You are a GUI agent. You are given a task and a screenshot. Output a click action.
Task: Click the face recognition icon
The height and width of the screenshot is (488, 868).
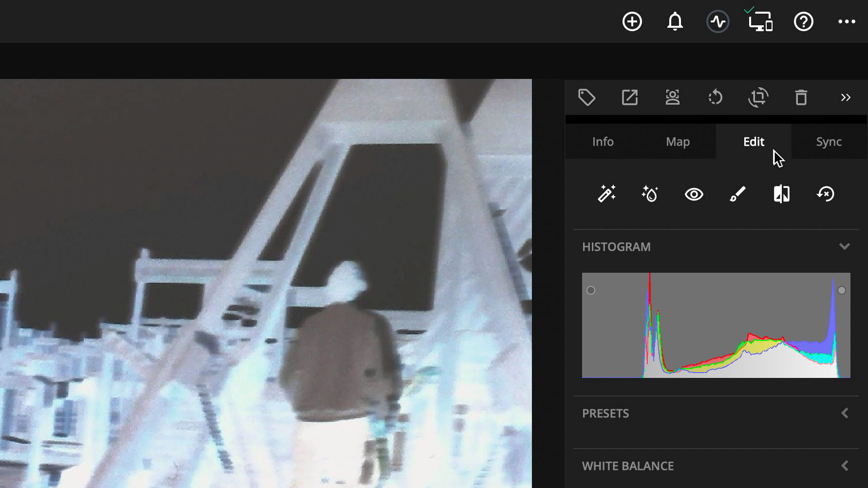tap(672, 97)
